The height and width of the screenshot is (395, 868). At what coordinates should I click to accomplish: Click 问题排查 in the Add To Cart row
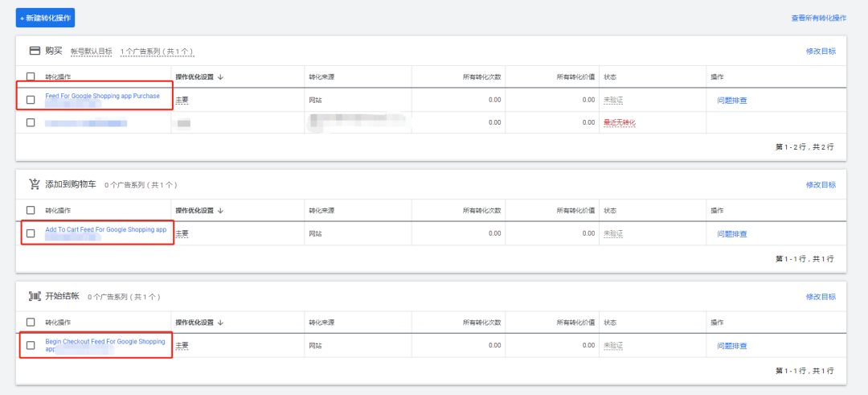pyautogui.click(x=732, y=234)
